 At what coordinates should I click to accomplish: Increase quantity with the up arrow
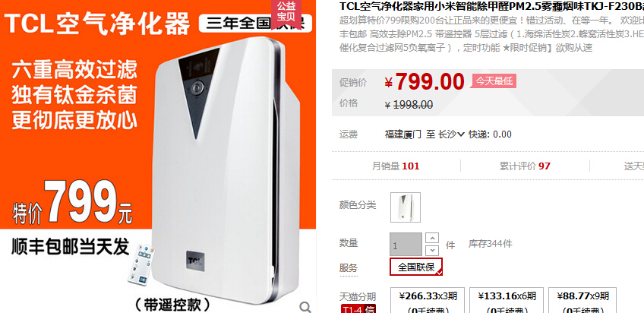(x=431, y=238)
